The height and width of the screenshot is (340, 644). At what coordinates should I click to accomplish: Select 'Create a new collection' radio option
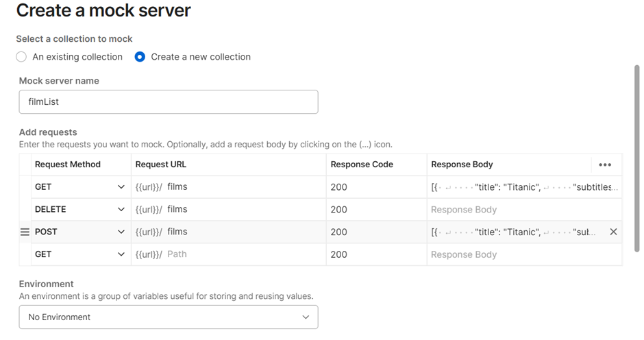coord(140,57)
